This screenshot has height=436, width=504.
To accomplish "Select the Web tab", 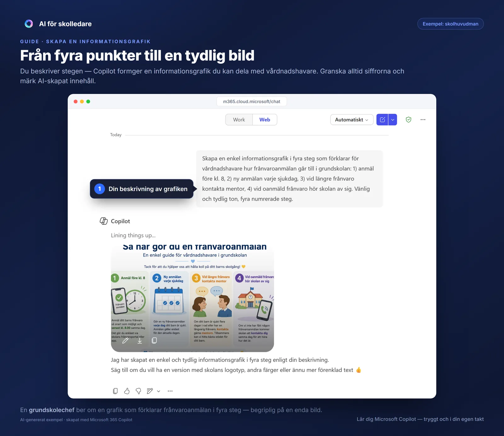I will click(x=265, y=120).
